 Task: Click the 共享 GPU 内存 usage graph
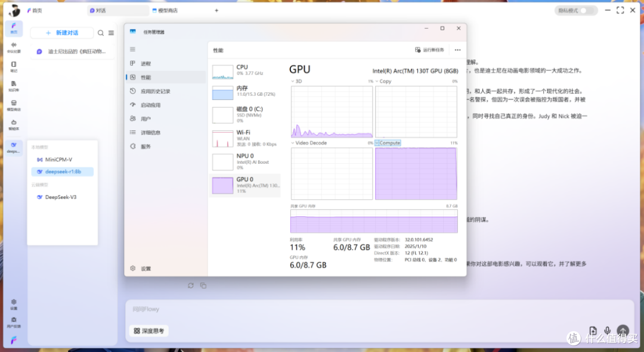pyautogui.click(x=374, y=221)
